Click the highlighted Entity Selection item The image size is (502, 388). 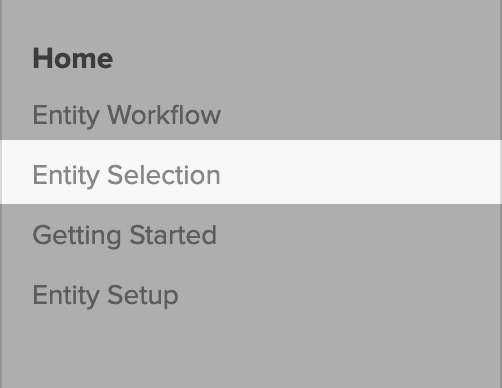pos(251,172)
